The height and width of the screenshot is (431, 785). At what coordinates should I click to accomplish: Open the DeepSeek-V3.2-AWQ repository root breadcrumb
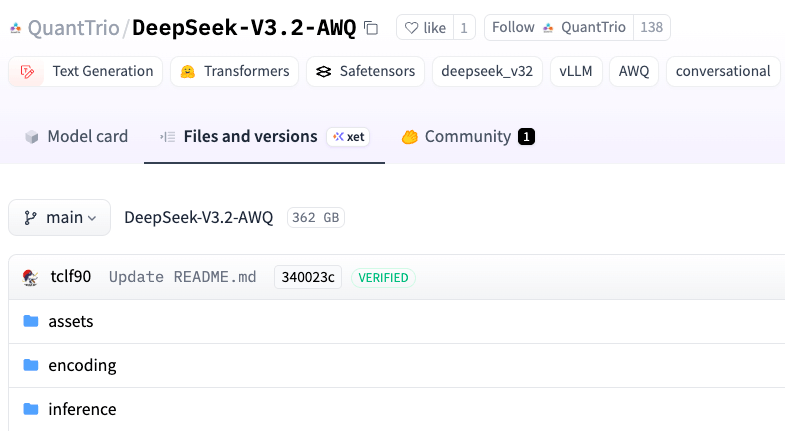(198, 218)
